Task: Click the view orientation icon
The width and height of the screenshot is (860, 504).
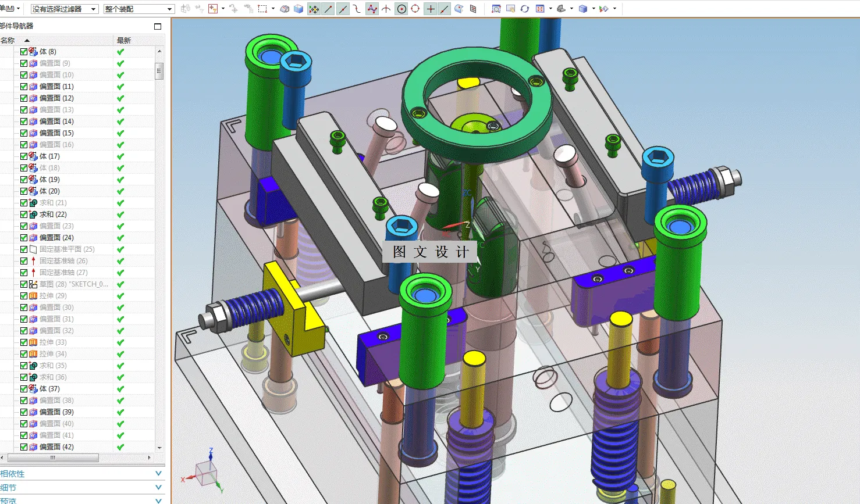Action: 540,9
